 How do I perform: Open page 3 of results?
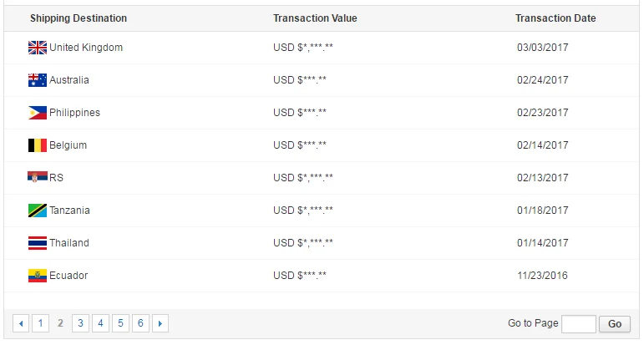pyautogui.click(x=80, y=323)
